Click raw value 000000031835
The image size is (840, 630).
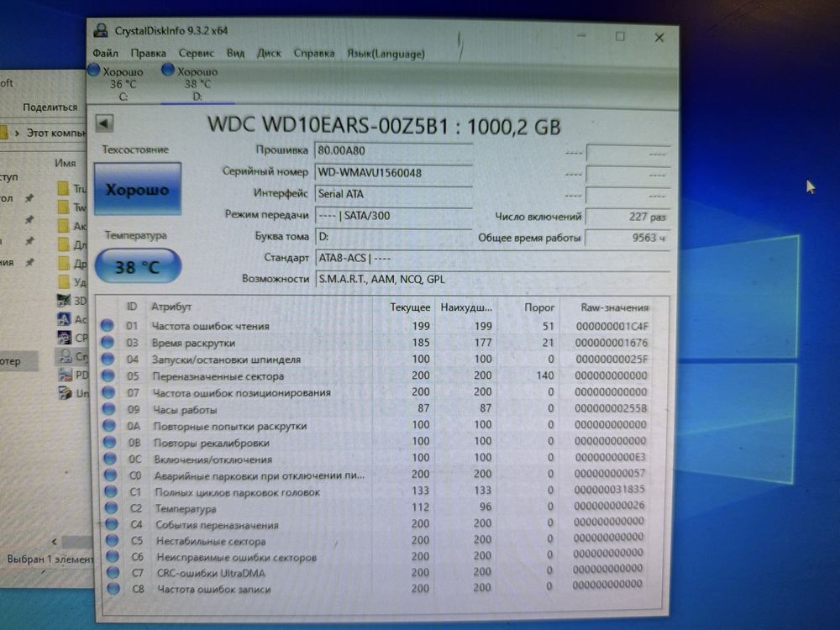[610, 489]
